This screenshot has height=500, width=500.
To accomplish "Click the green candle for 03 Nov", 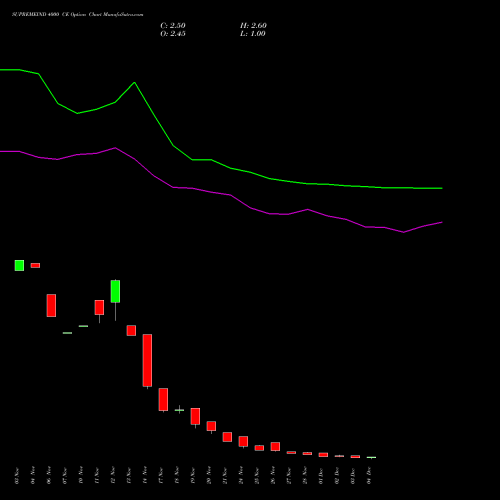I will pyautogui.click(x=19, y=265).
